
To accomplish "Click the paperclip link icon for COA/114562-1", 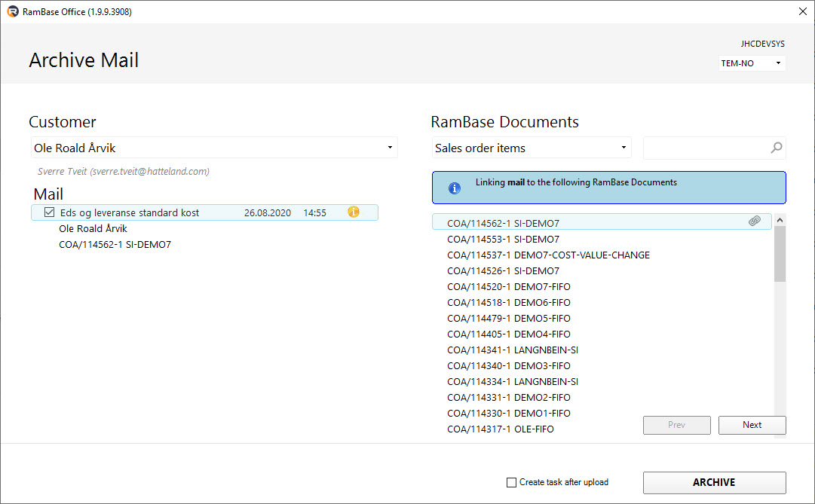I will click(x=755, y=221).
